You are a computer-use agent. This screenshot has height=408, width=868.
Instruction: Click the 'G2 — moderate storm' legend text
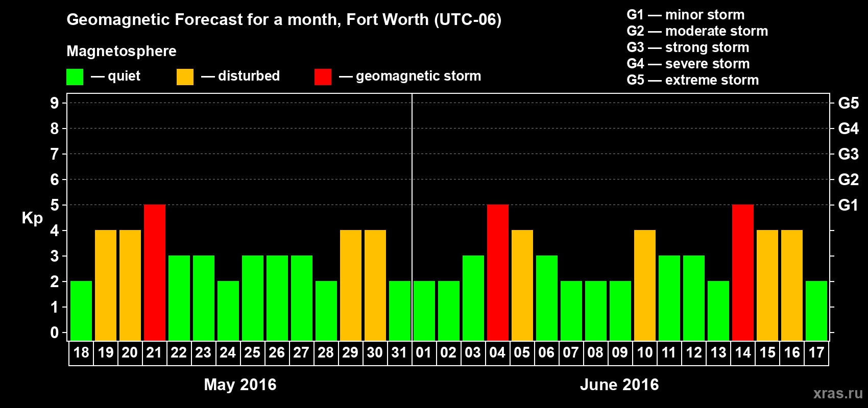click(x=697, y=31)
